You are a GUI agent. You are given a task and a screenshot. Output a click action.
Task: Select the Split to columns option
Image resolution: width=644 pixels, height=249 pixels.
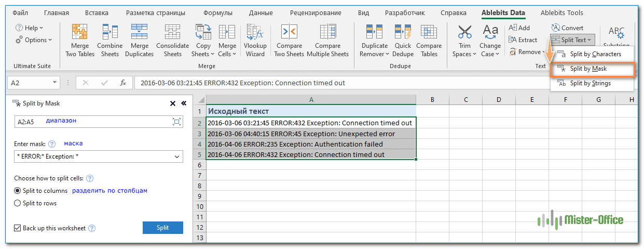pos(18,191)
